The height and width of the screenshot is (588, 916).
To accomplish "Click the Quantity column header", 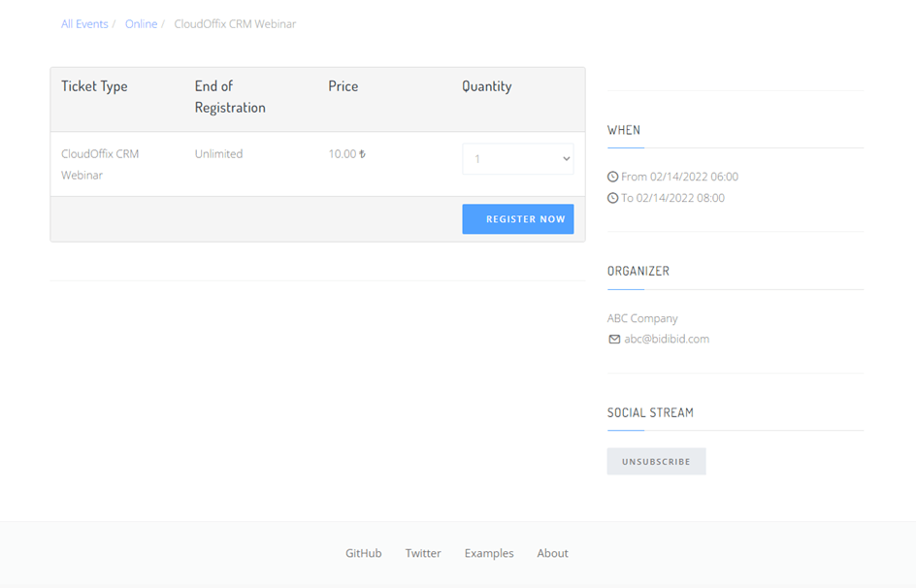I will (487, 86).
